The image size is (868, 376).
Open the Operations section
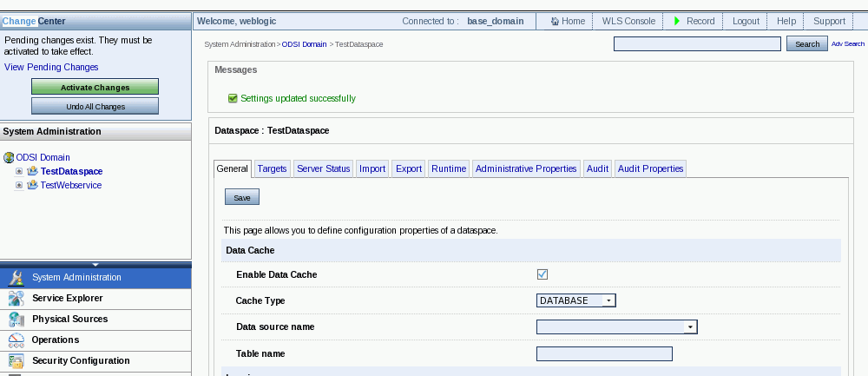(x=95, y=340)
